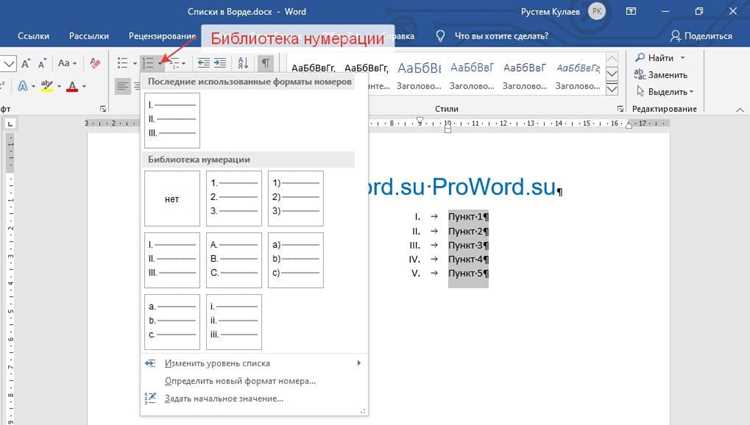
Task: Open the font color dropdown arrow
Action: [x=84, y=87]
